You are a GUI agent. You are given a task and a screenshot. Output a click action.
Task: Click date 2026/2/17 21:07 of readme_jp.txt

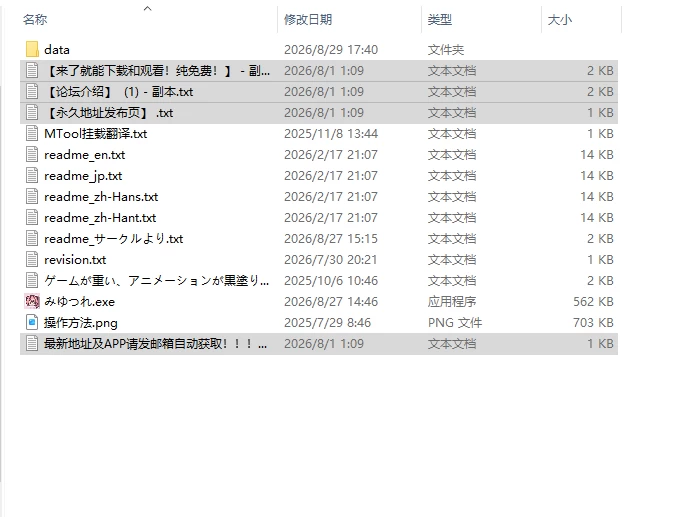pos(331,176)
